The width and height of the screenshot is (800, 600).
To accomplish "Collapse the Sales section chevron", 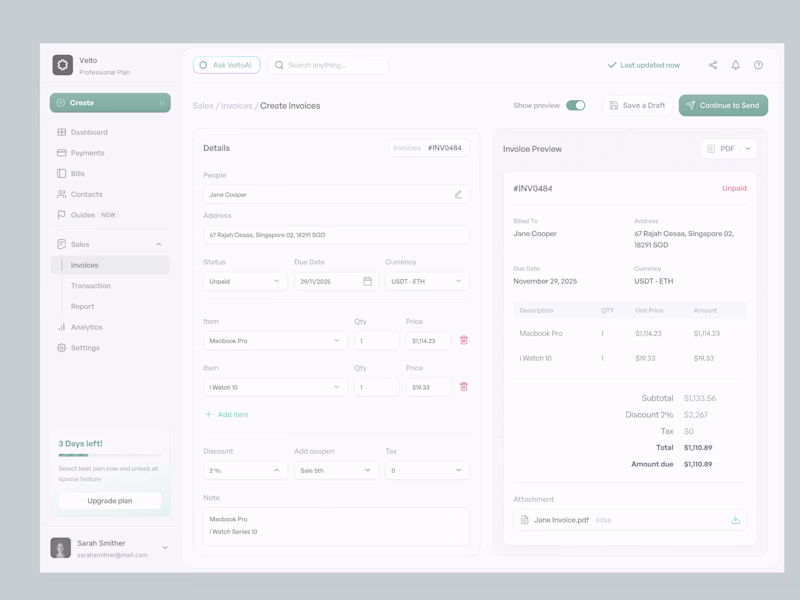I will click(x=159, y=244).
